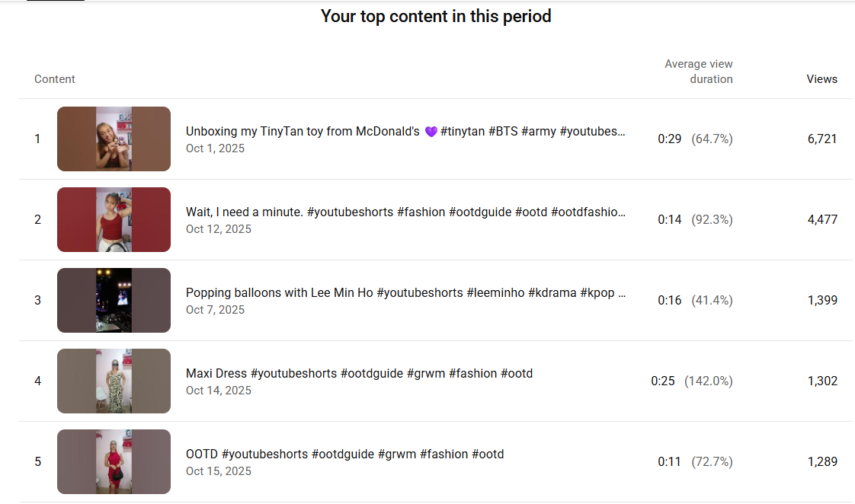Open the 'OOTD #youtubeshorts' video title
This screenshot has width=855, height=504.
click(344, 454)
